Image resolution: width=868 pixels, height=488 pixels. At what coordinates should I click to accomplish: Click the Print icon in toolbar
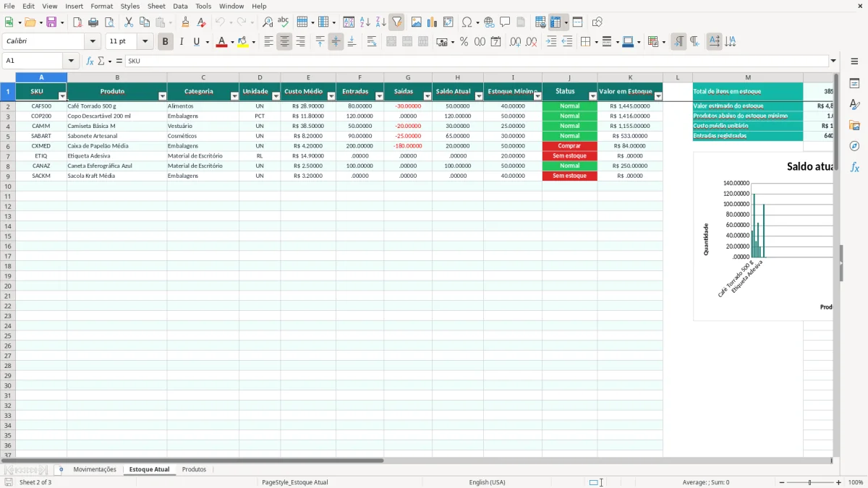(x=93, y=22)
